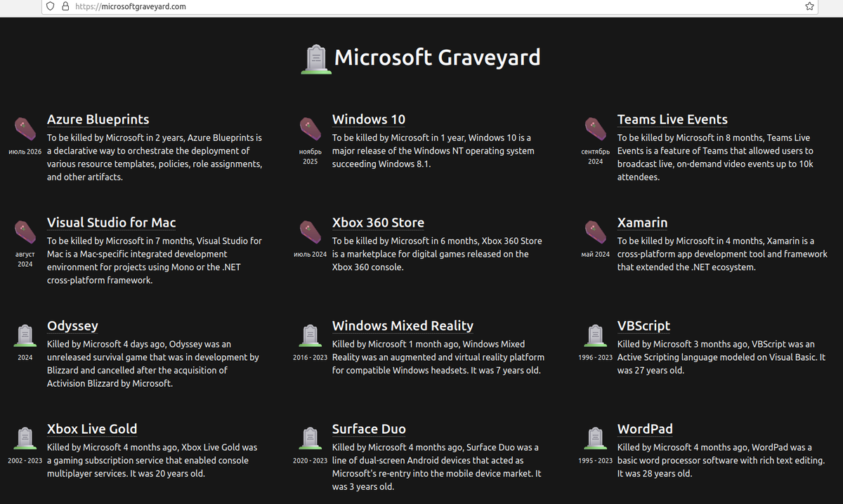Click the Xbox 360 Store description paragraph
843x504 pixels.
click(437, 254)
